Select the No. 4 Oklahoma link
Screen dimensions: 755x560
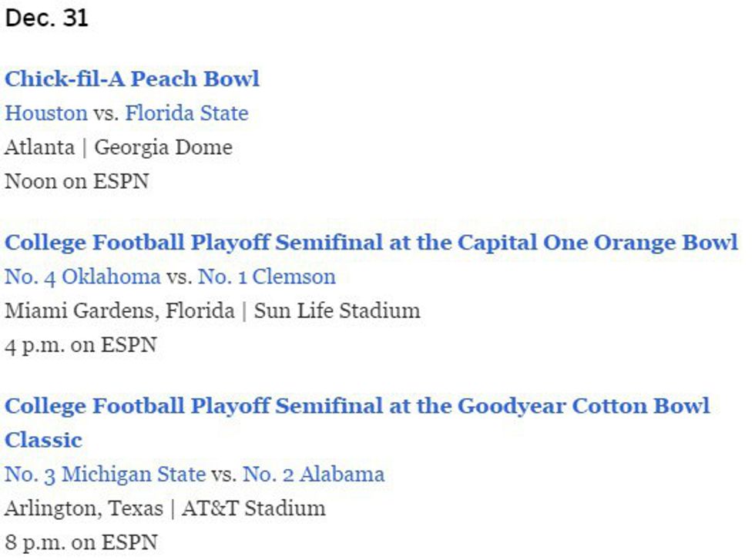(82, 277)
